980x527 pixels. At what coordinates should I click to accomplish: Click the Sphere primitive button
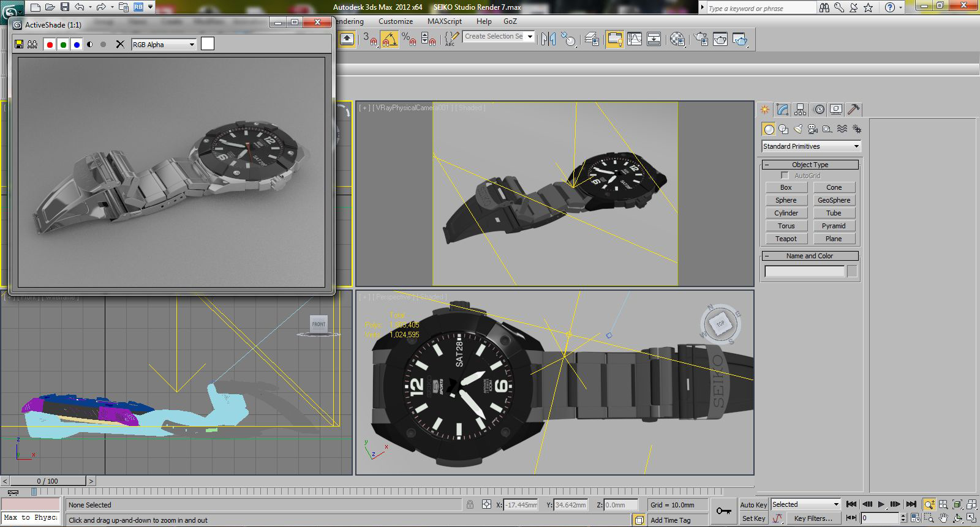tap(786, 200)
